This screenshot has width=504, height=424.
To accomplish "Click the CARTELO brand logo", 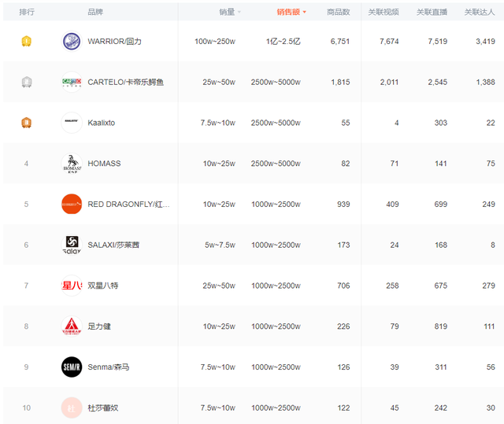I will [x=72, y=82].
